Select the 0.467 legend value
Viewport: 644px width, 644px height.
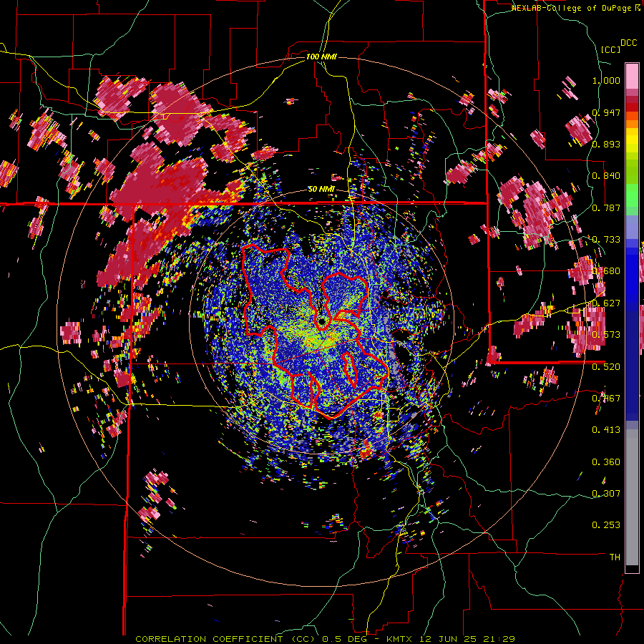tap(606, 399)
